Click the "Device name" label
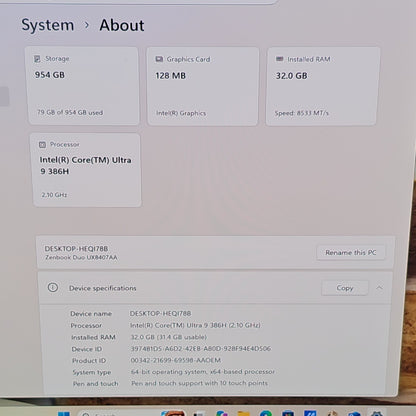Image resolution: width=416 pixels, height=416 pixels. pyautogui.click(x=91, y=314)
